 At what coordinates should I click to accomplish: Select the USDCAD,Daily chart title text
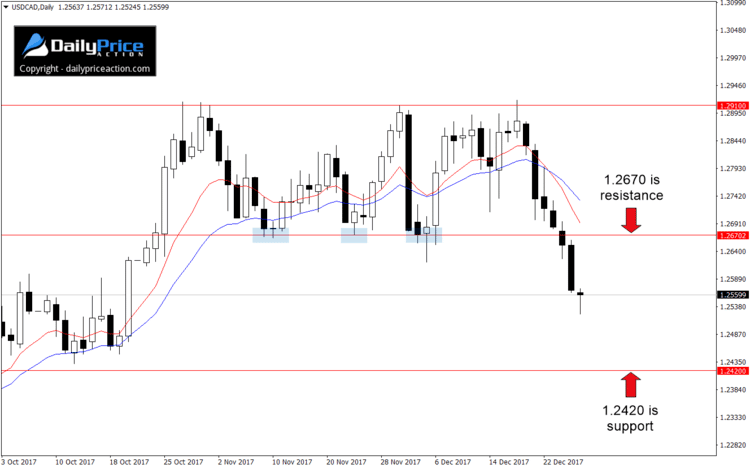[x=33, y=7]
